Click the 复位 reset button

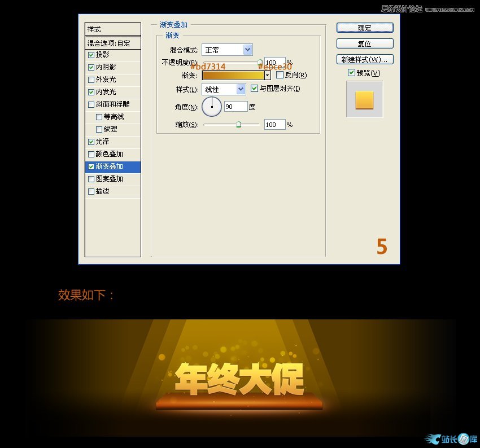tap(365, 43)
